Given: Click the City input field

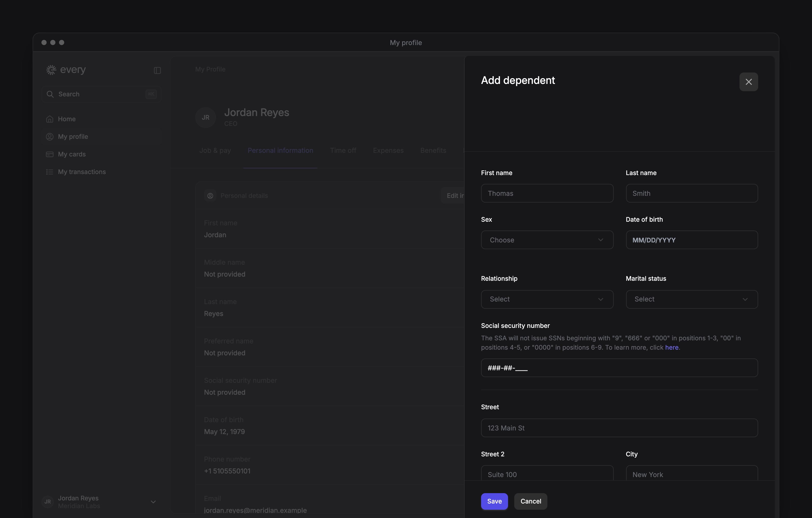Looking at the screenshot, I should 692,473.
